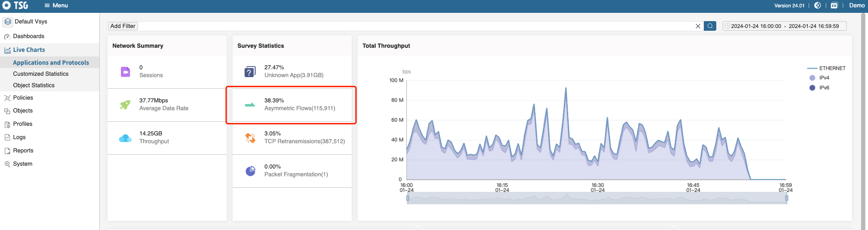This screenshot has width=868, height=230.
Task: Click left handle of chart zoom slider
Action: 408,198
